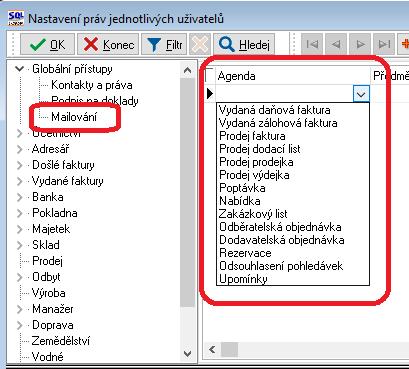Expand the Pokladna tree node
This screenshot has height=369, width=409.
tap(20, 213)
